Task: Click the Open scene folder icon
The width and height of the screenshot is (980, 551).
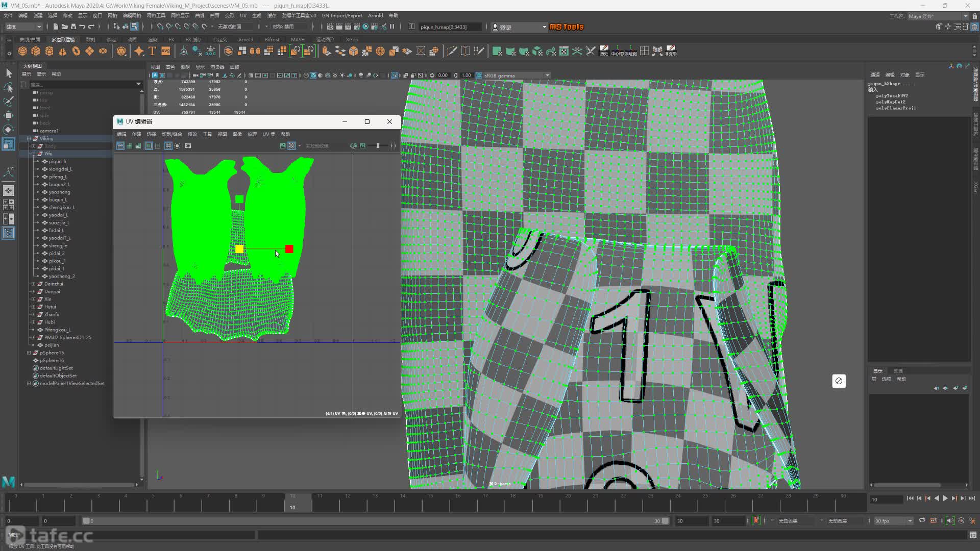Action: click(x=64, y=27)
